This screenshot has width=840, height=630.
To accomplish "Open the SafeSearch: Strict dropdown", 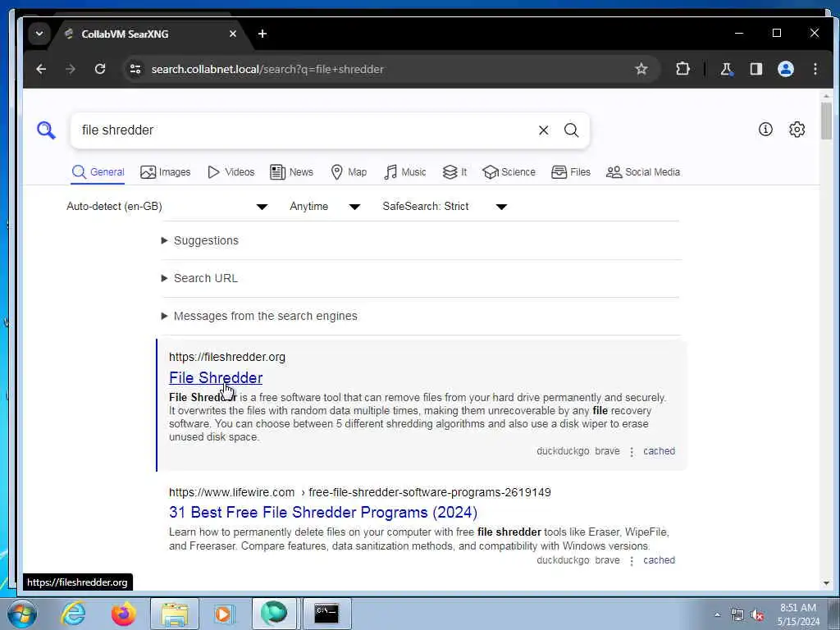I will pyautogui.click(x=445, y=206).
